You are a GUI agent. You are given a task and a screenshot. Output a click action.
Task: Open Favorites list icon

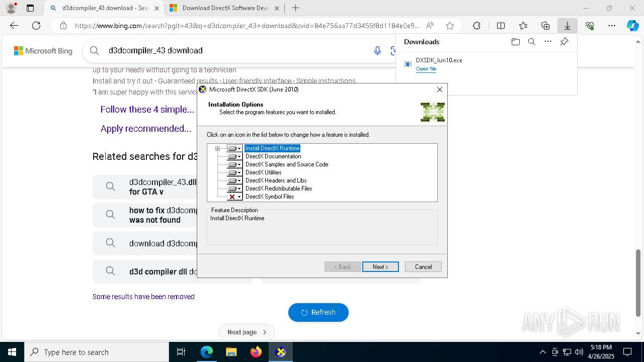pyautogui.click(x=523, y=26)
